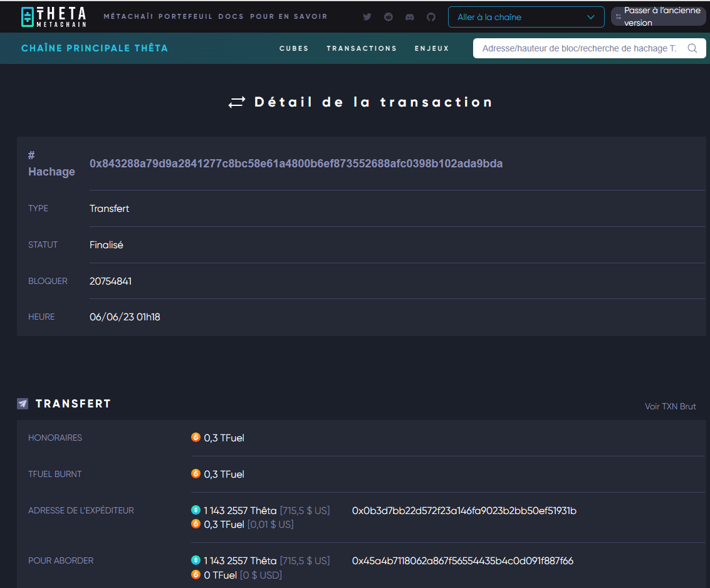
Task: Click the TFuel icon in TFUEL BURNT row
Action: pyautogui.click(x=196, y=473)
